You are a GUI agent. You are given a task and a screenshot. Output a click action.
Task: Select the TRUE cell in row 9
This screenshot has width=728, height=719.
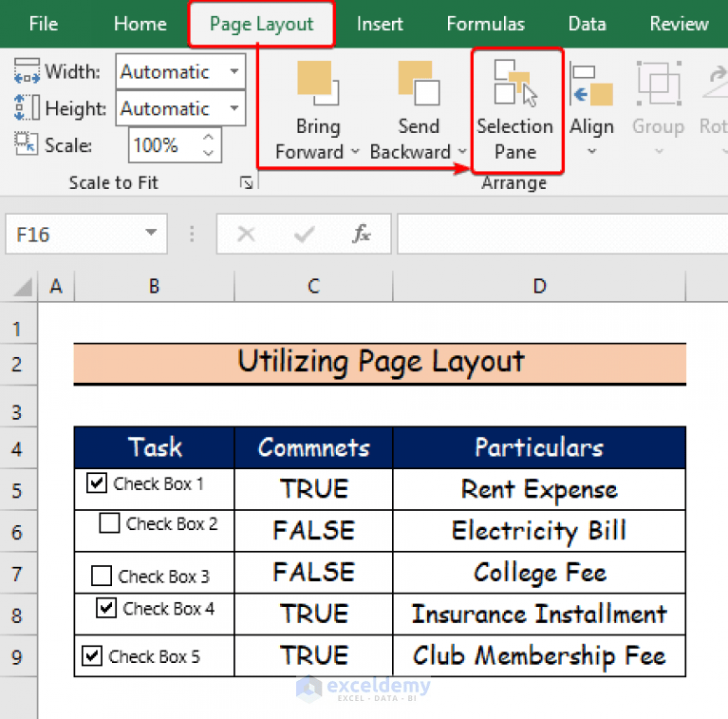coord(313,655)
